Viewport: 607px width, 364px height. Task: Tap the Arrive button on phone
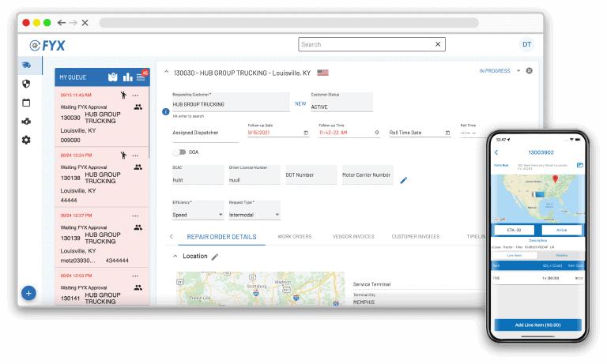pos(562,230)
